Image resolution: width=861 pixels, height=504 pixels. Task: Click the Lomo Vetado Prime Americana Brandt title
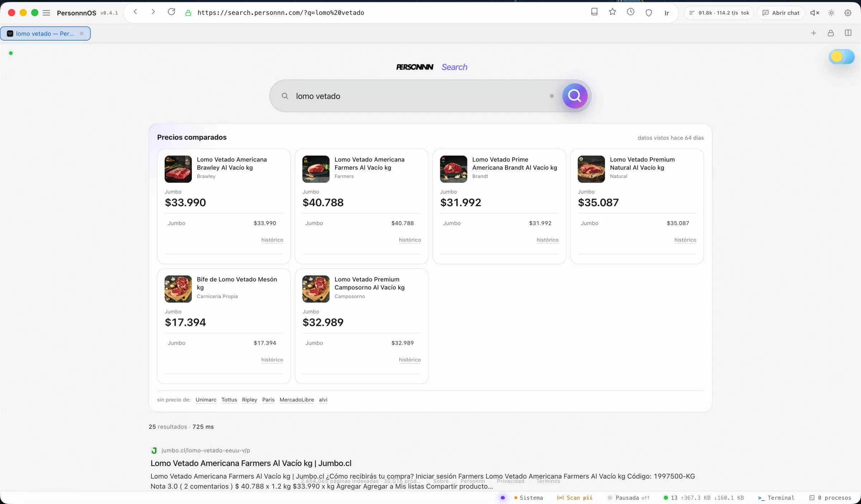click(514, 164)
